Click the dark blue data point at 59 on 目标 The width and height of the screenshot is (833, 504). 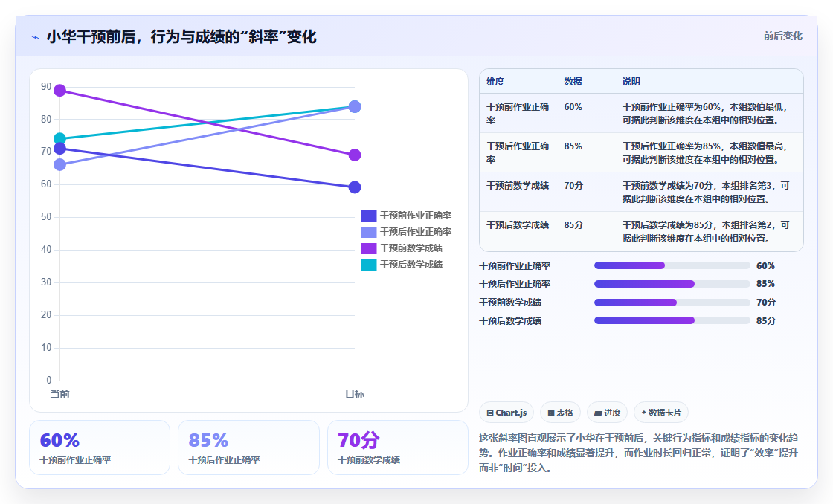coord(355,187)
